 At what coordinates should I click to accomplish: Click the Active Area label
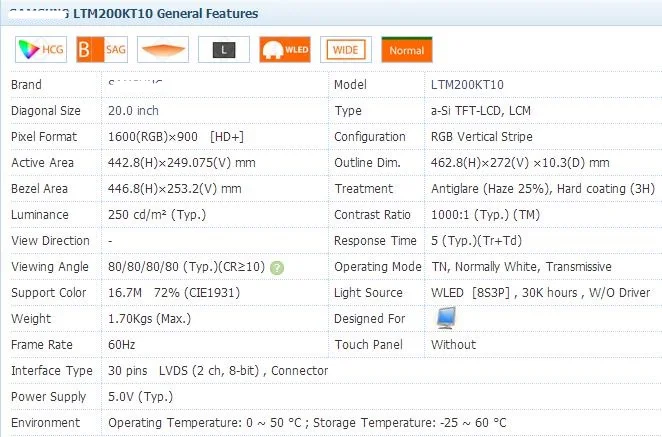[x=42, y=163]
